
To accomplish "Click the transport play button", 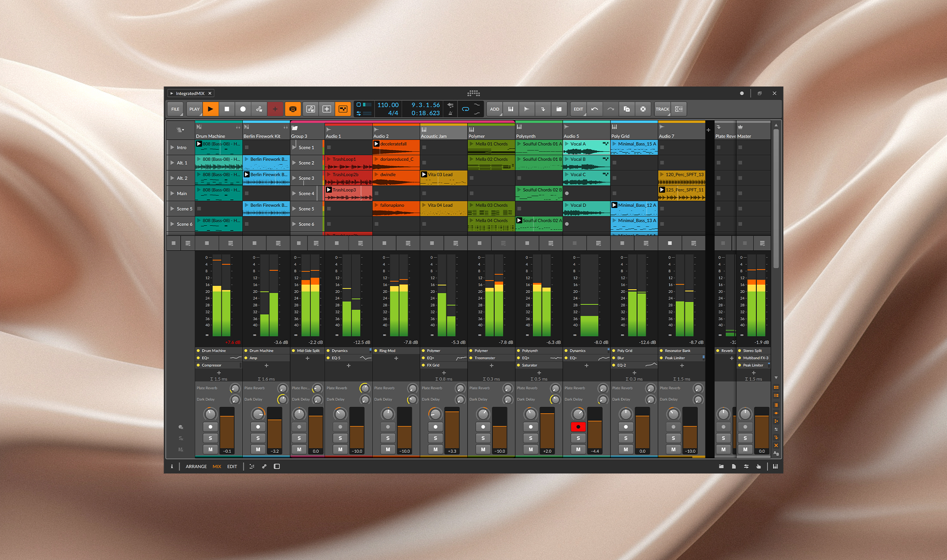I will tap(210, 109).
